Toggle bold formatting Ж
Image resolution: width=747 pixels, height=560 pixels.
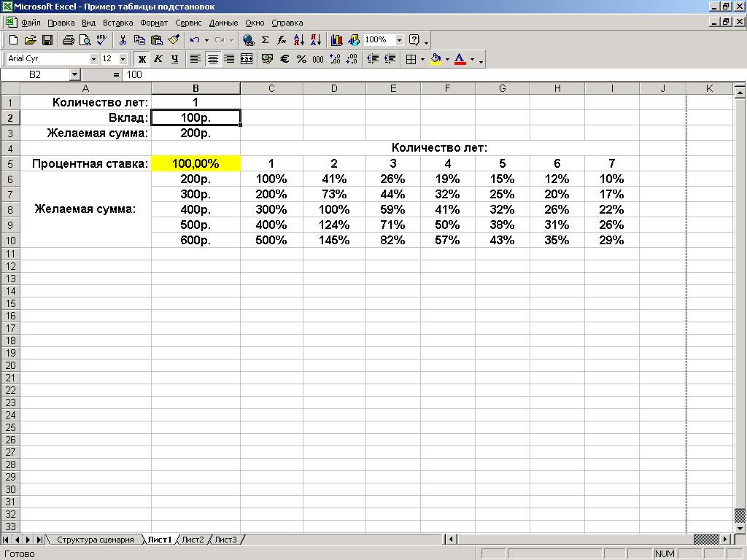click(142, 59)
